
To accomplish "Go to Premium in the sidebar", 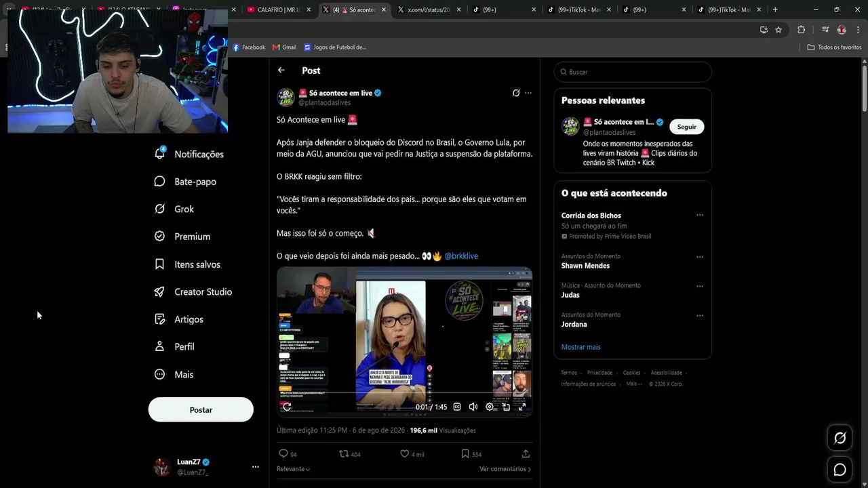I will pos(182,237).
